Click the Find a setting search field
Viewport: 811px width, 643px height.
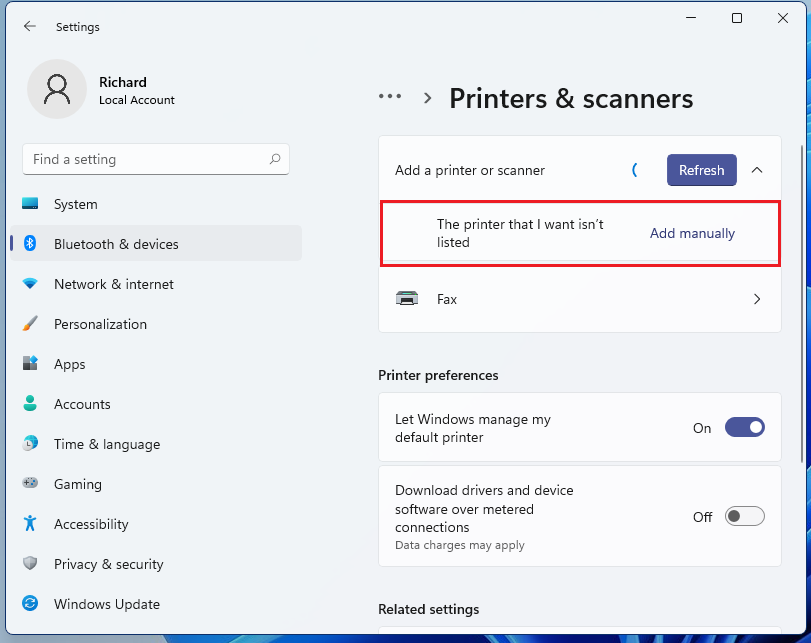click(x=155, y=159)
